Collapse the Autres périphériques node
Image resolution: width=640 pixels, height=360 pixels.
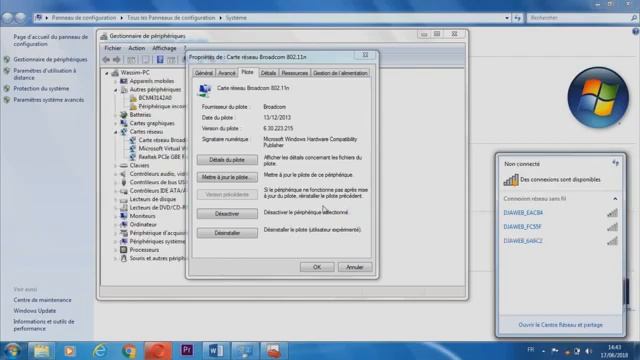coord(116,90)
